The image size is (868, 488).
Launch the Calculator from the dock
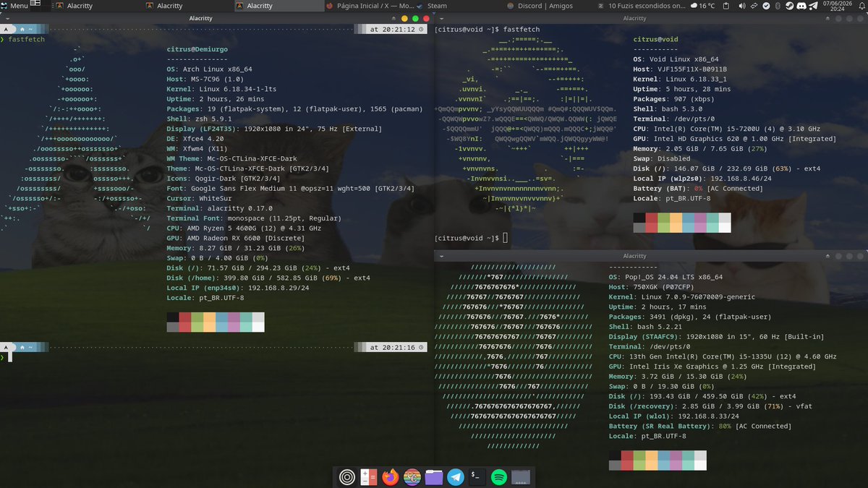369,477
